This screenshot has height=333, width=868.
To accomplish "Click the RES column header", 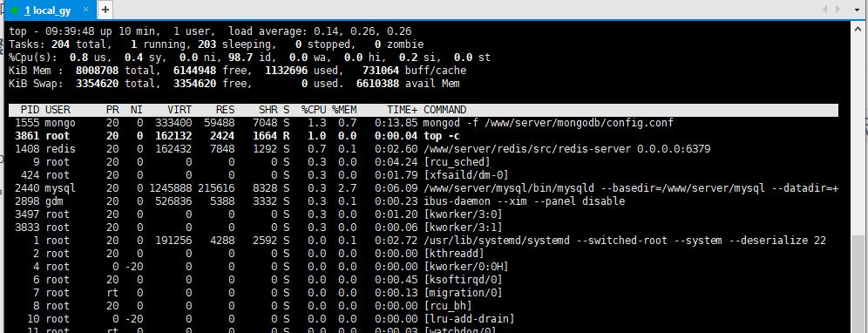I will (226, 110).
